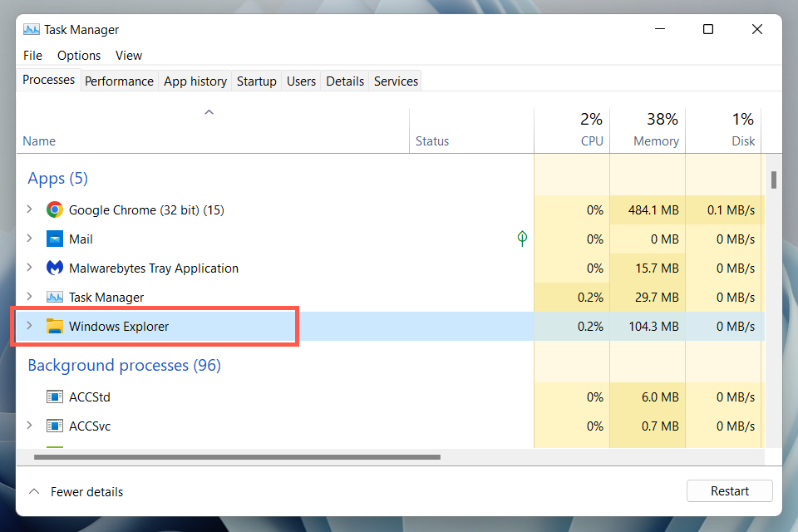Screen dimensions: 798x532
Task: Expand the Mail process group
Action: (30, 239)
